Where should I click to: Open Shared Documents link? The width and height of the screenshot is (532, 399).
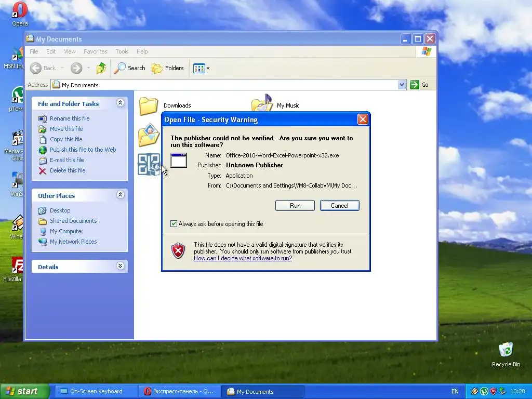point(73,221)
